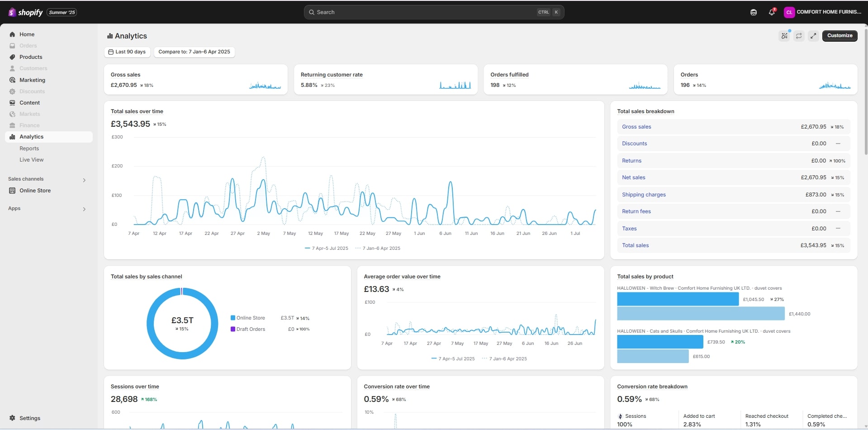Click the Customers icon in the sidebar
This screenshot has height=430, width=868.
point(12,68)
